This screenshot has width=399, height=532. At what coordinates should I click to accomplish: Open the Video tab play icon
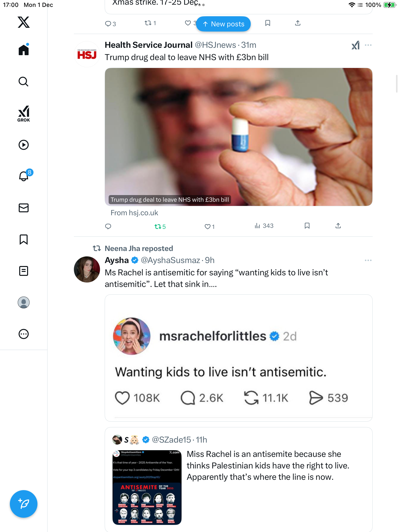point(24,145)
